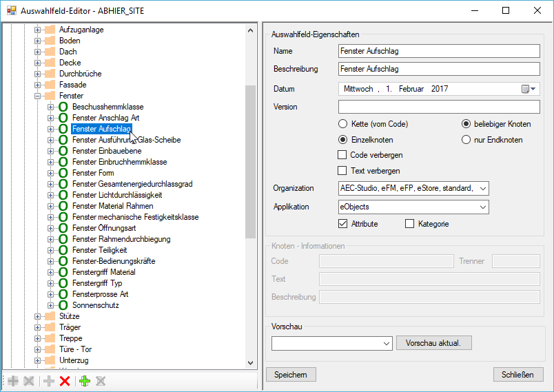Click folder icon next to Aufzuganlage
This screenshot has height=392, width=554.
pos(50,30)
